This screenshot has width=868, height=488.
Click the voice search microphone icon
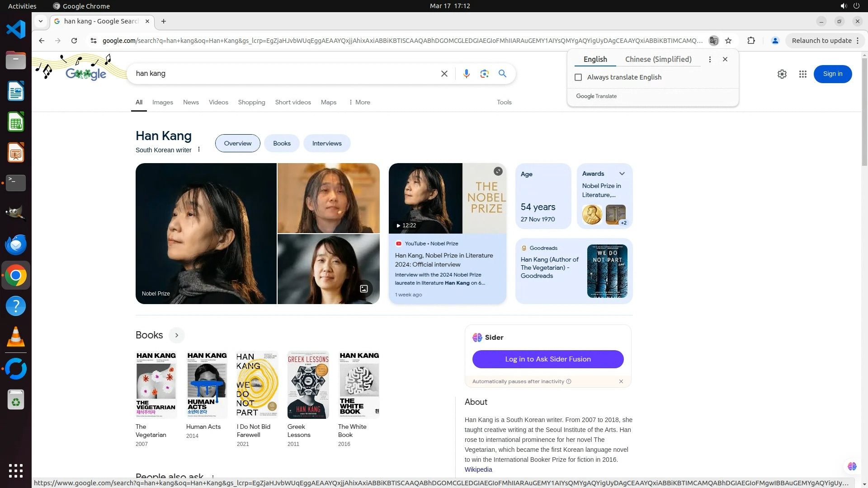[466, 74]
